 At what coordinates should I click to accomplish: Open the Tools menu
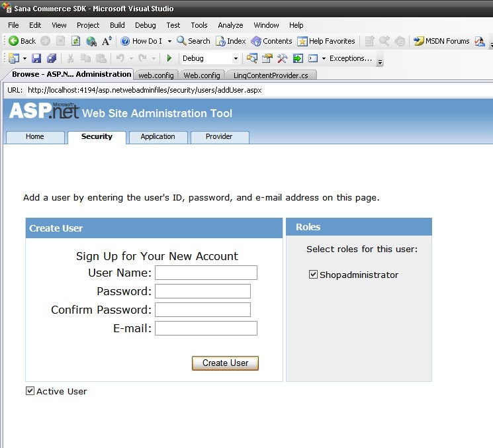click(x=199, y=25)
